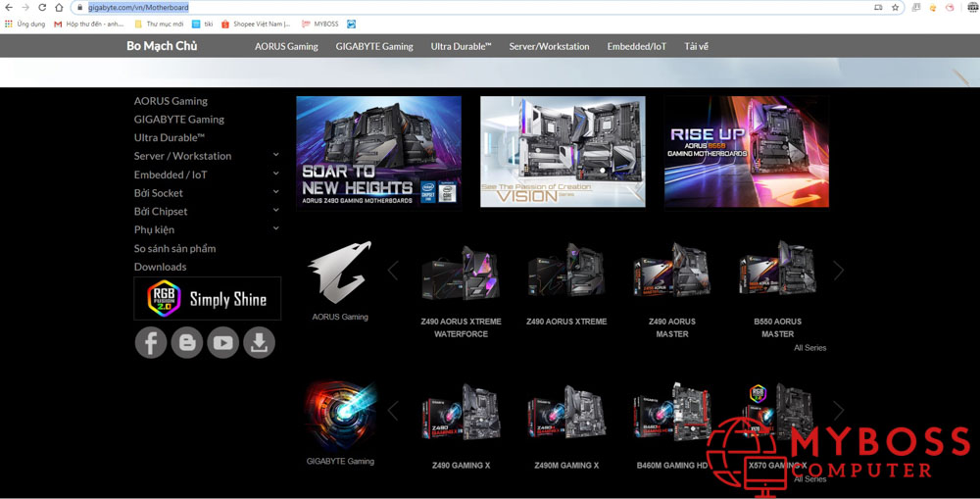The image size is (980, 499).
Task: Show previous GIGABYTE Gaming carousel products
Action: pos(393,411)
